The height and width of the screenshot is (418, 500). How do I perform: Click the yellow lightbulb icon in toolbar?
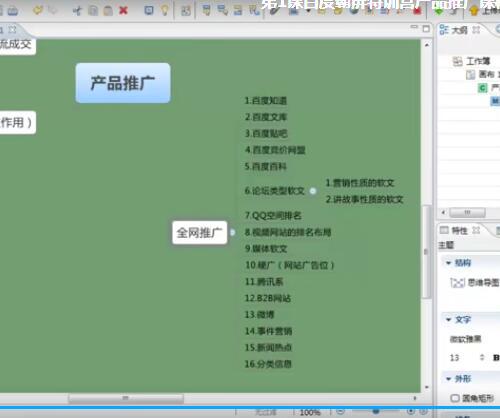click(x=165, y=11)
